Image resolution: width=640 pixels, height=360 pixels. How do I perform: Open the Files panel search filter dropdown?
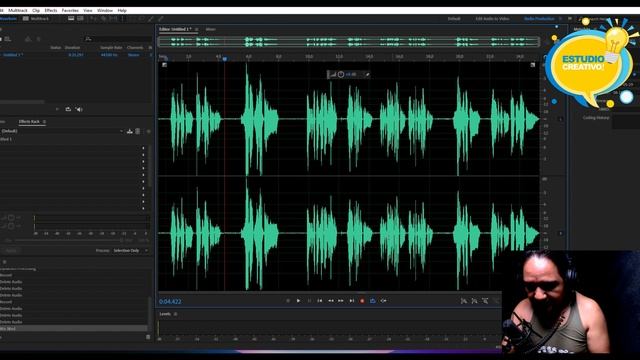[x=88, y=39]
